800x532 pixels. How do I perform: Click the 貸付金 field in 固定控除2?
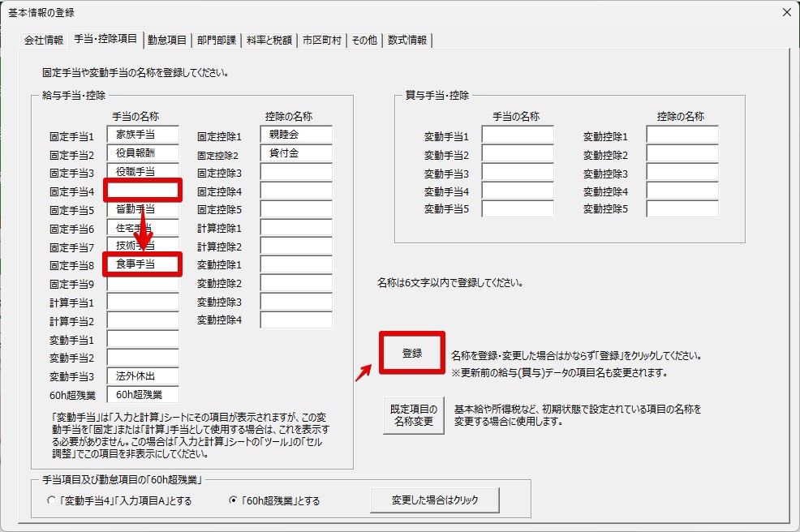[296, 153]
